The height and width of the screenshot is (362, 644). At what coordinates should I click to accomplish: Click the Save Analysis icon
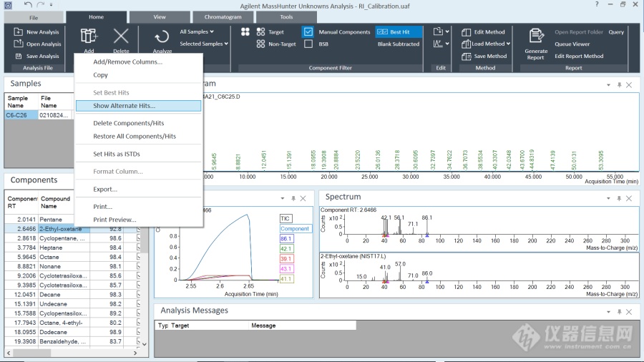coord(18,56)
